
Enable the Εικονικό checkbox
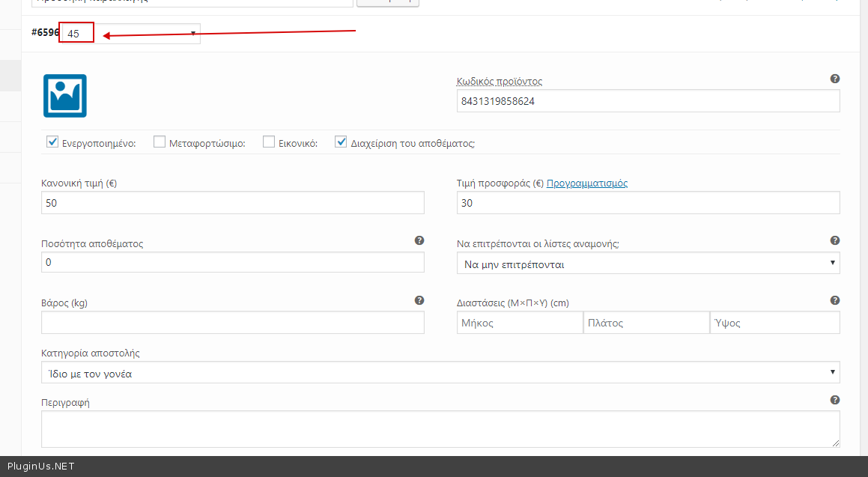point(269,142)
